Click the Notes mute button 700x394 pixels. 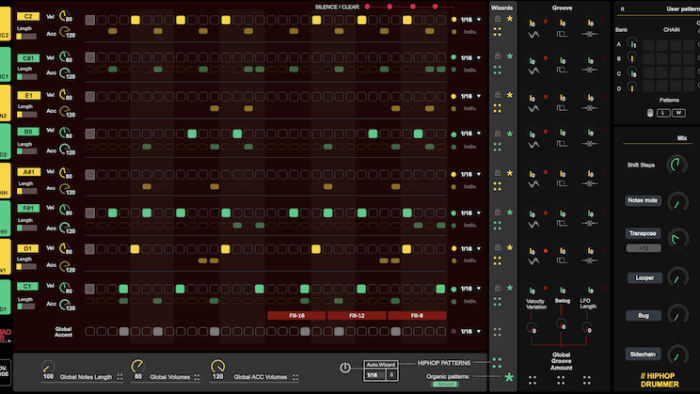point(642,200)
